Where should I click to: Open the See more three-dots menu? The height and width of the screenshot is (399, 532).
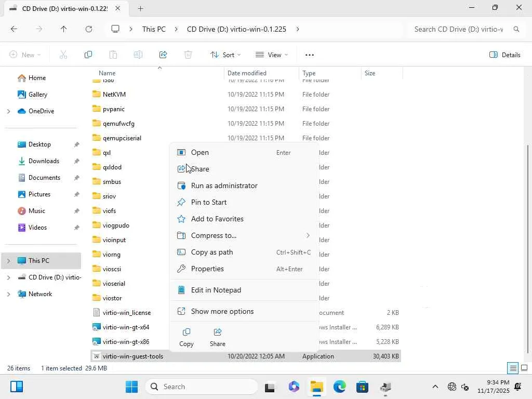[310, 55]
